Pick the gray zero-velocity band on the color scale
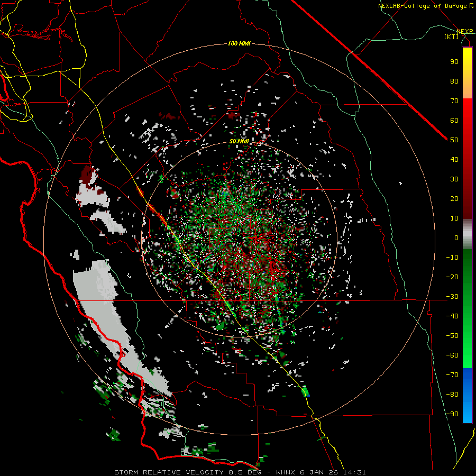The width and height of the screenshot is (476, 476). pos(467,234)
